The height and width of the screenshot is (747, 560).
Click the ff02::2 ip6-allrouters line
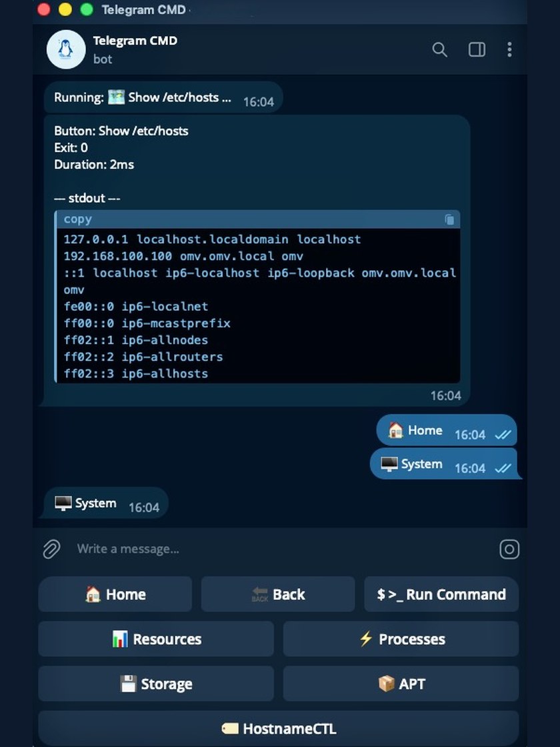[x=143, y=357]
